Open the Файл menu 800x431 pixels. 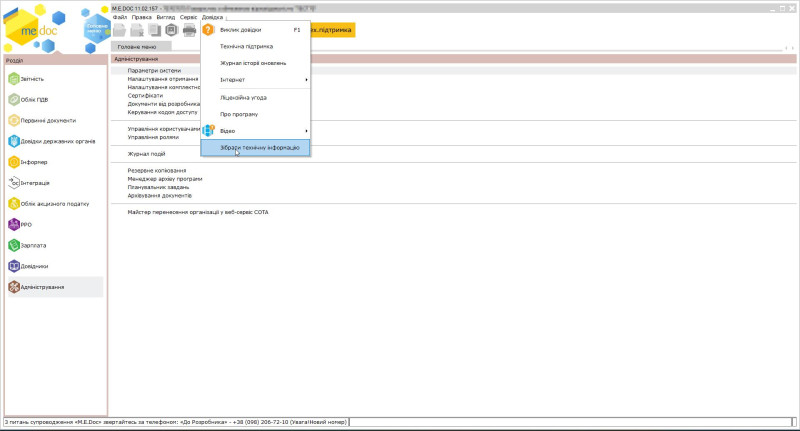coord(120,17)
